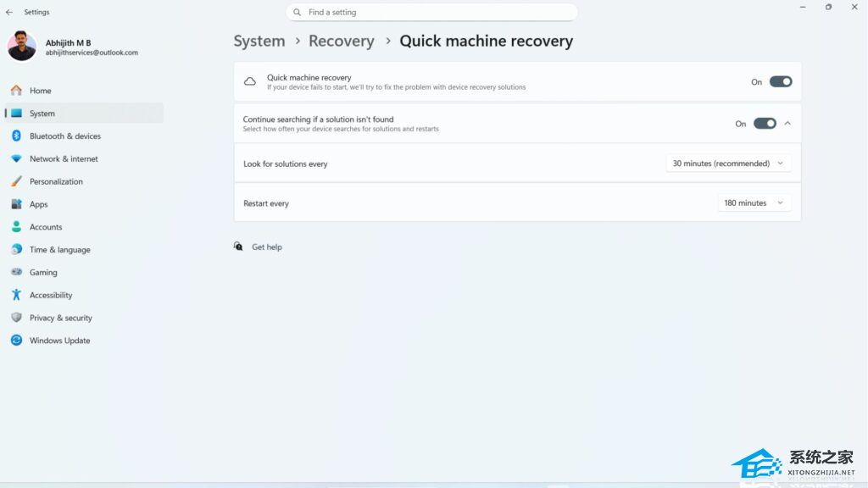
Task: Open the Restart every 180 minutes dropdown
Action: point(754,202)
